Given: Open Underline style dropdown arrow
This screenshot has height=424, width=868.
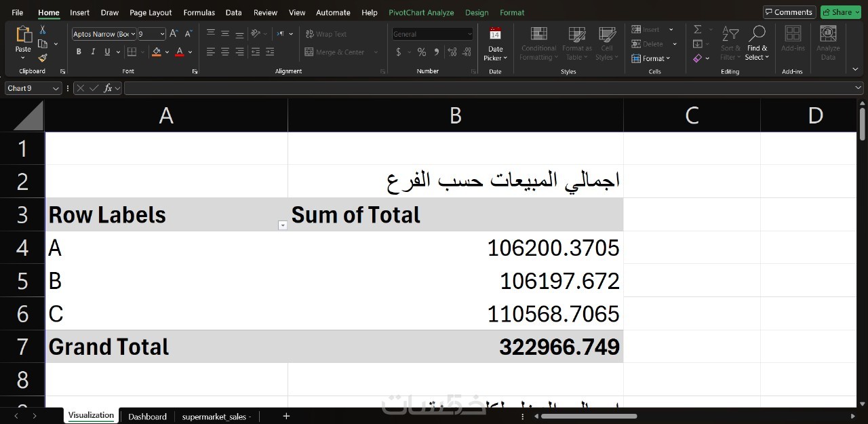Looking at the screenshot, I should 118,52.
